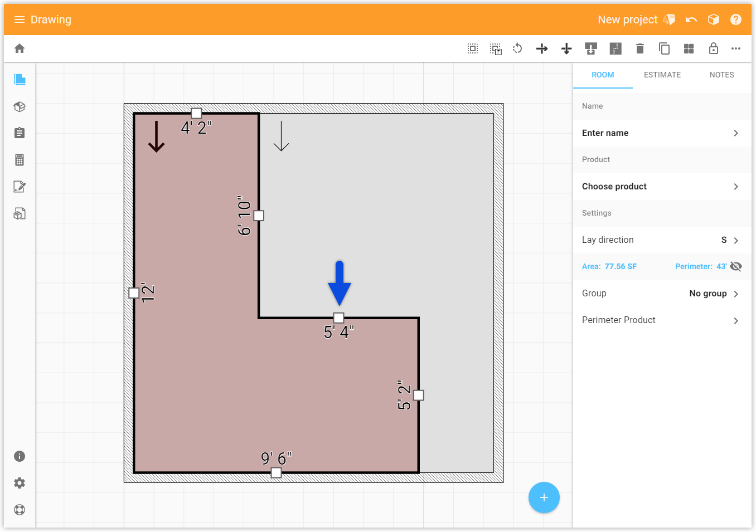Duplicate the room with the copy icon

[x=664, y=48]
